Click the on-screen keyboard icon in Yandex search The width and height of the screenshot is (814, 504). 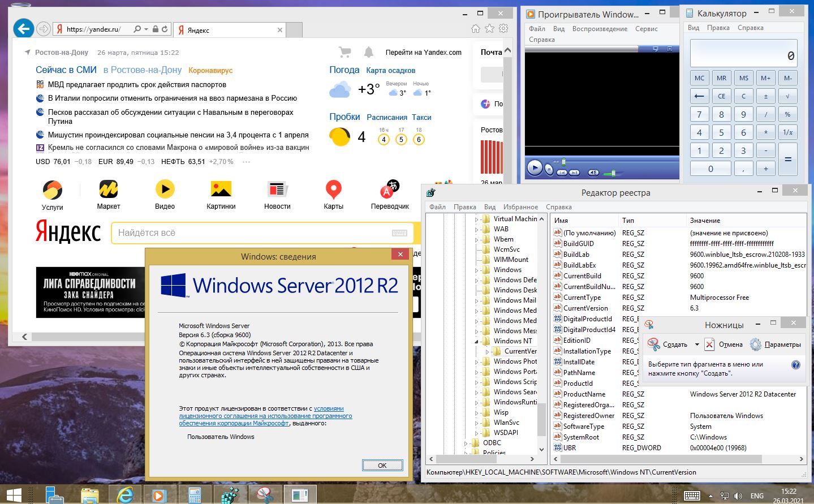click(x=399, y=233)
